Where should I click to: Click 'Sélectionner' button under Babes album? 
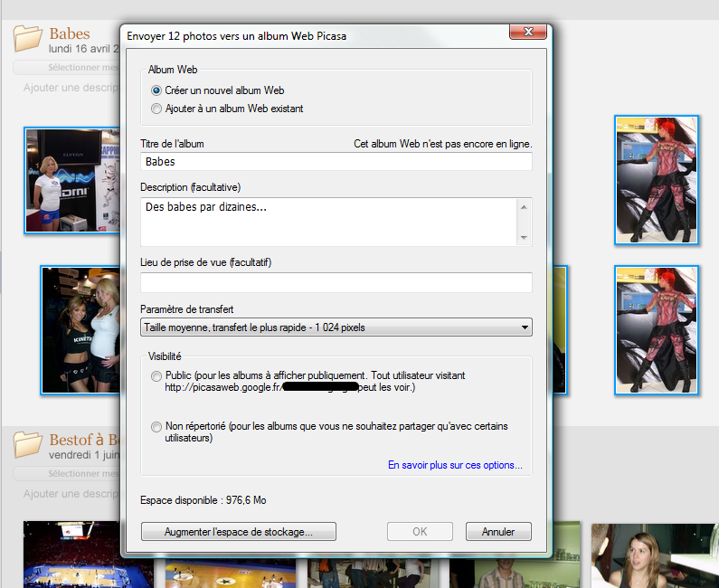[67, 68]
